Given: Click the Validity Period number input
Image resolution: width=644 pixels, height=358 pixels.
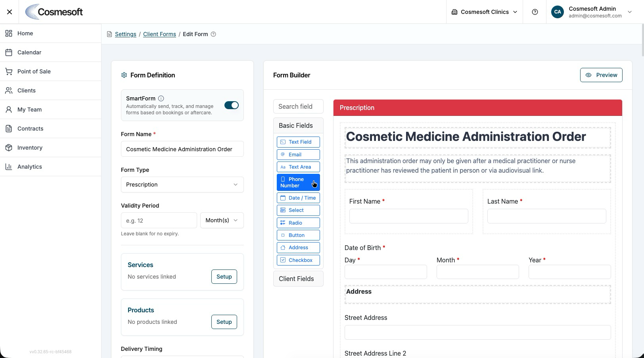Looking at the screenshot, I should coord(159,220).
